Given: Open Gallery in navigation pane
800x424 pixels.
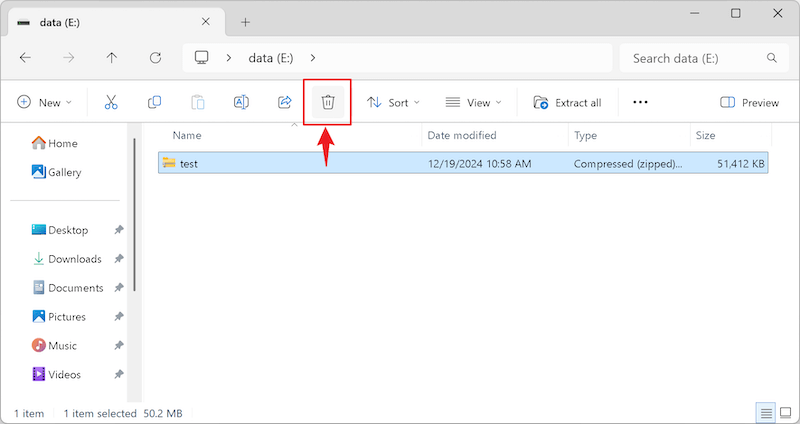Looking at the screenshot, I should point(56,172).
